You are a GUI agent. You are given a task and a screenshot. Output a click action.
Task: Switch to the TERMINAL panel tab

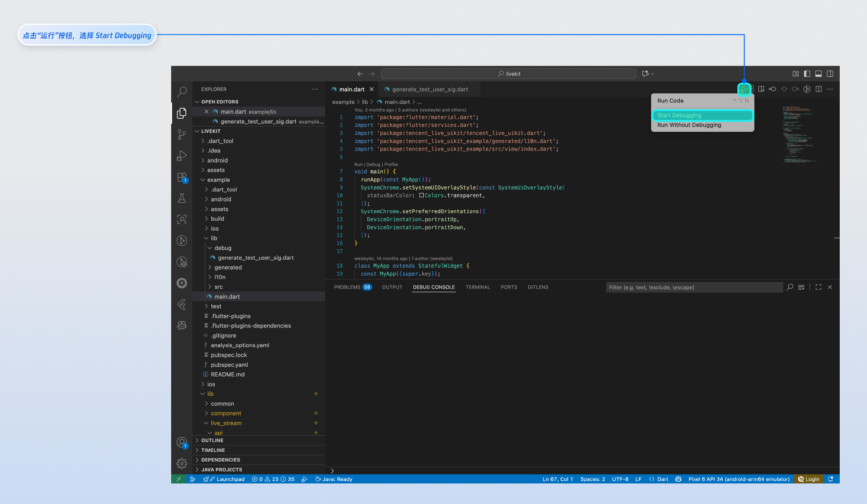click(x=477, y=287)
